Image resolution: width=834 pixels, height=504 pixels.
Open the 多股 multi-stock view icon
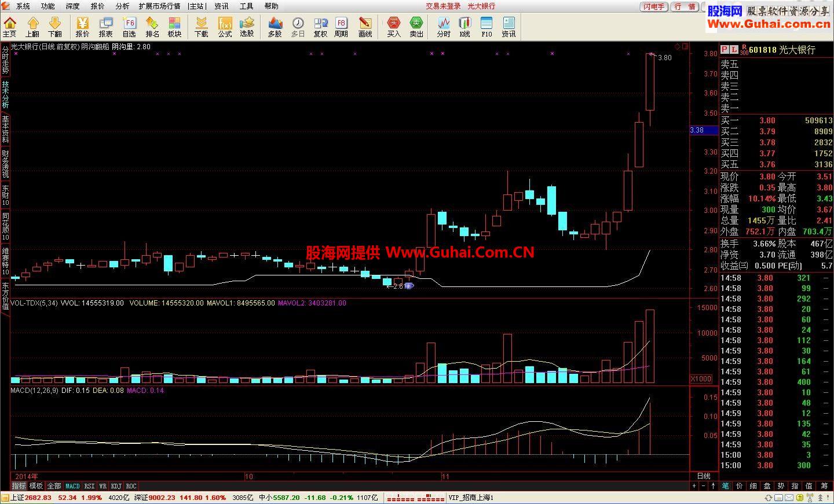point(275,27)
